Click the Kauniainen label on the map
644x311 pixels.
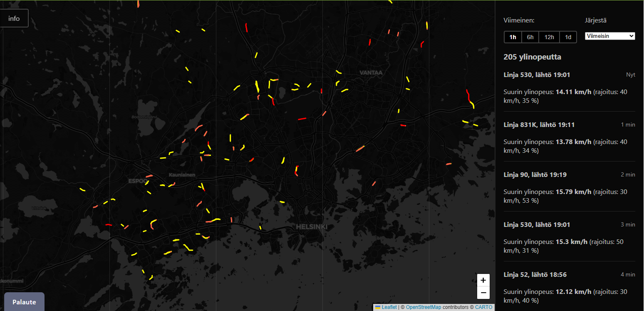click(x=182, y=175)
